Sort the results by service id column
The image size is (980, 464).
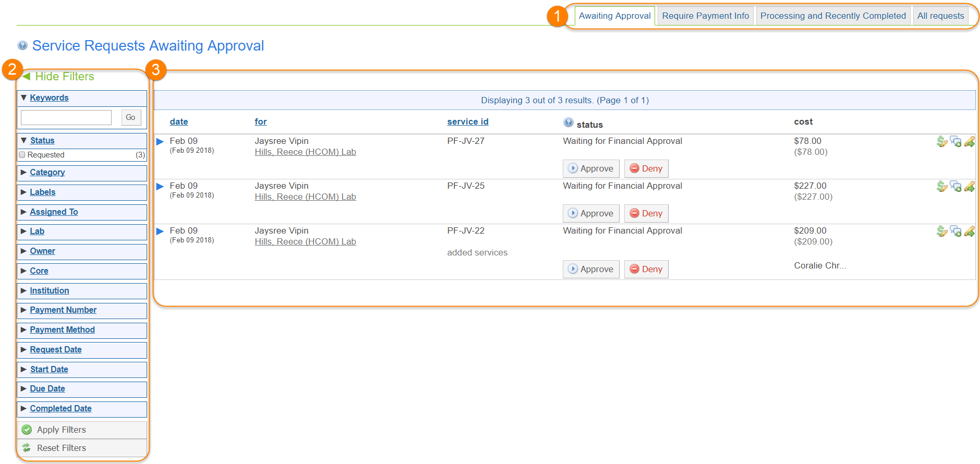467,122
